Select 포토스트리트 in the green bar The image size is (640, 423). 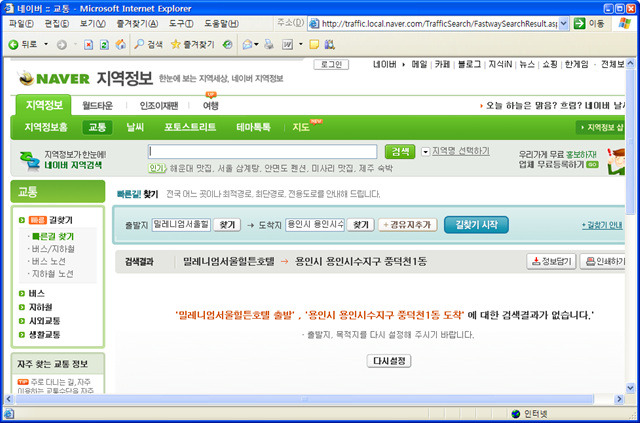pos(190,127)
